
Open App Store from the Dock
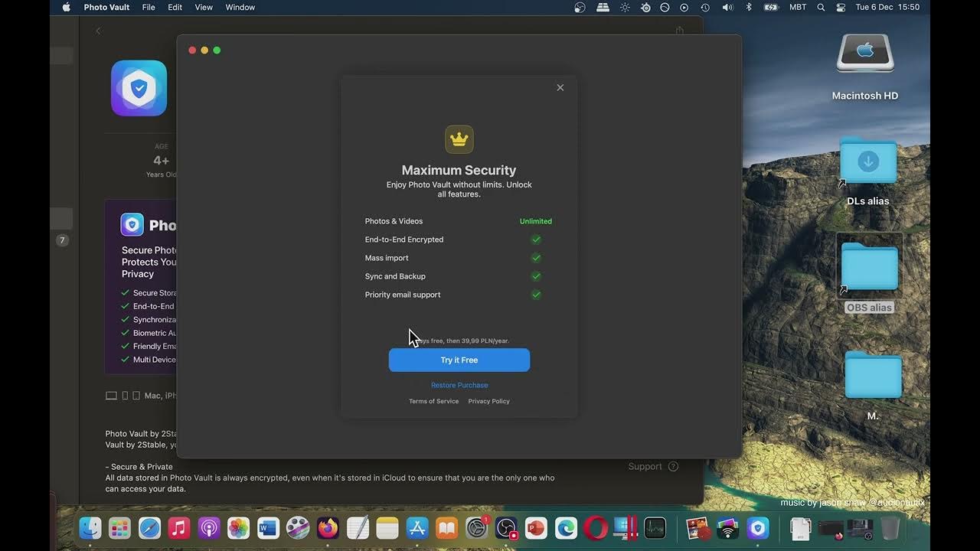click(x=417, y=527)
